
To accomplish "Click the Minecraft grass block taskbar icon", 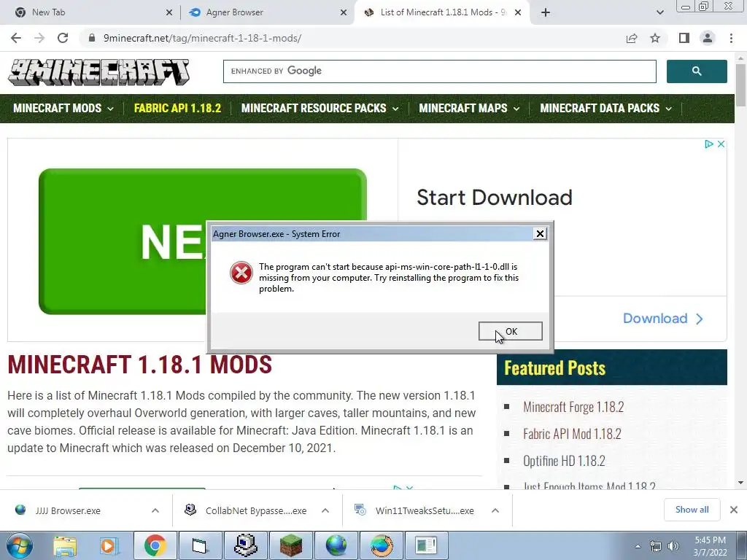I will pos(290,545).
